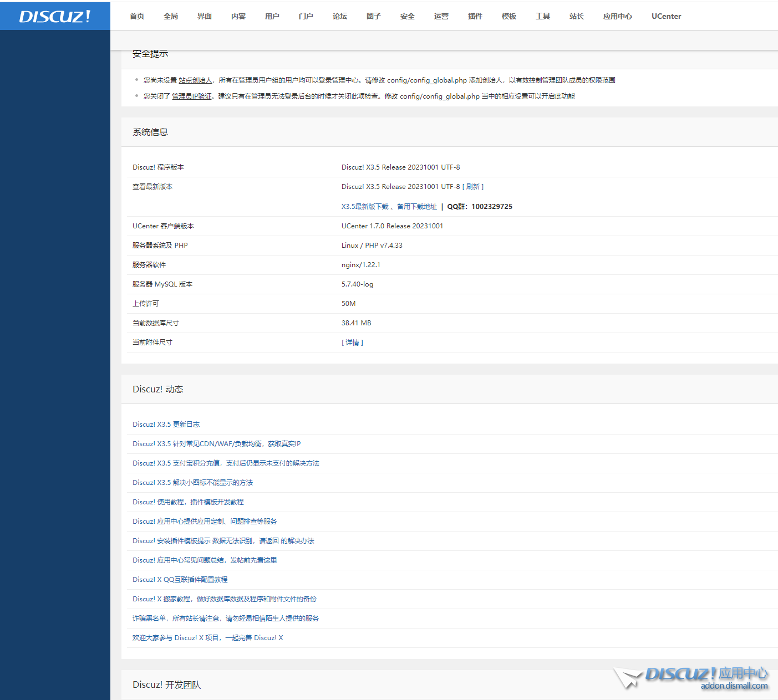Image resolution: width=778 pixels, height=700 pixels.
Task: View 详情 for current attachment size
Action: click(x=352, y=343)
